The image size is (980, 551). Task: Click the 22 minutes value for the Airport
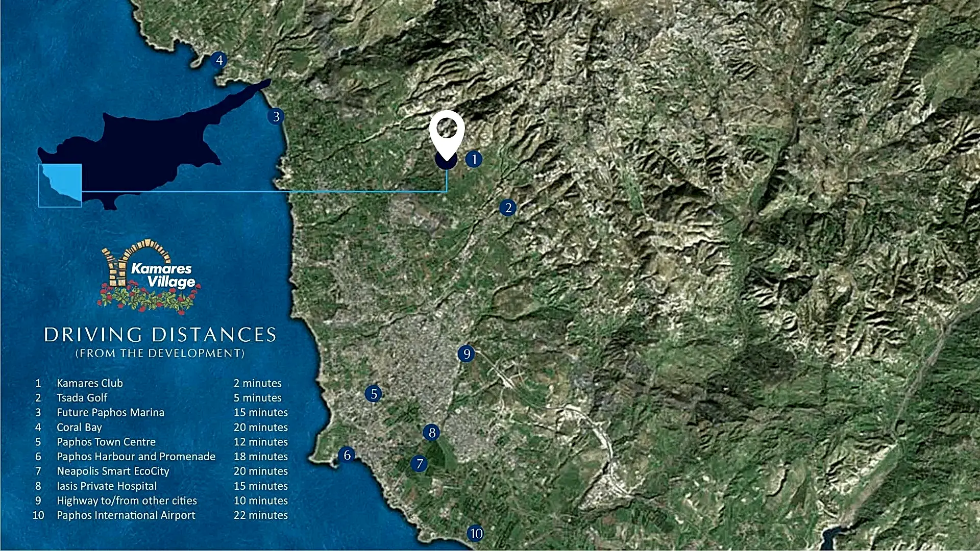(x=261, y=515)
